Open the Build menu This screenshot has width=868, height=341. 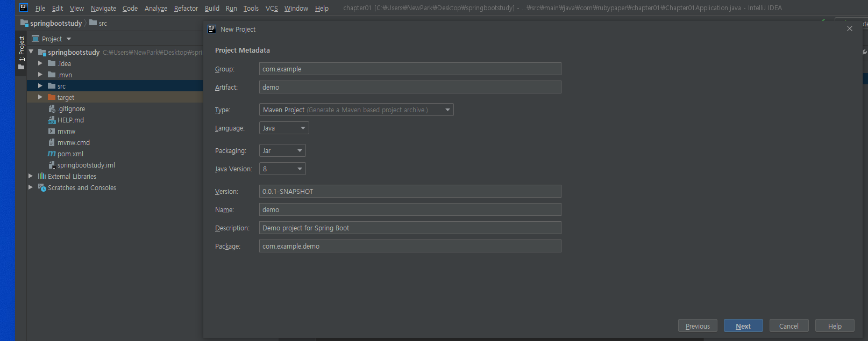[212, 8]
